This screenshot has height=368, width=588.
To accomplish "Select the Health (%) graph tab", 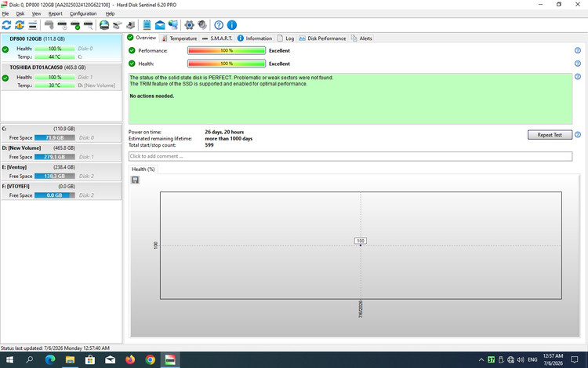I will 143,169.
